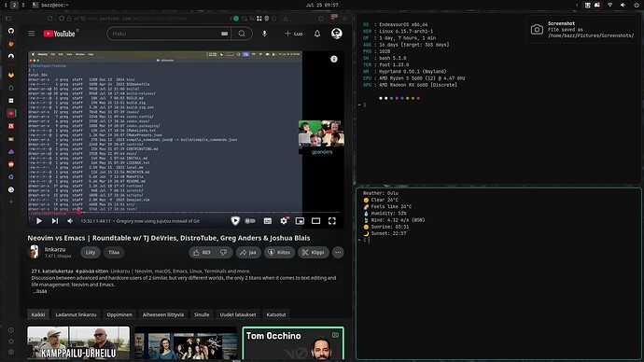
Task: Start voice search with microphone
Action: (264, 34)
